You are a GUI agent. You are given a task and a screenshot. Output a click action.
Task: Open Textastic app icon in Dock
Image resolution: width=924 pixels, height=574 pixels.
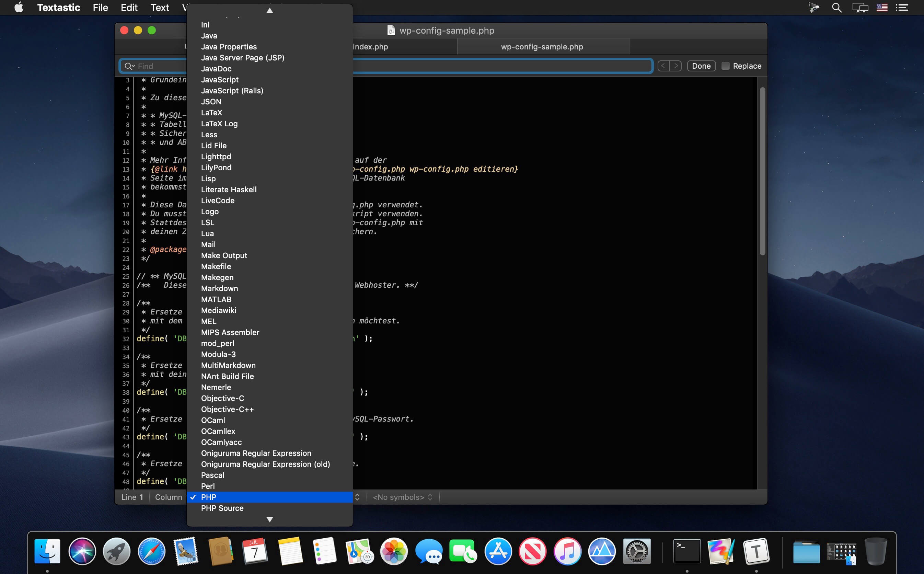756,551
